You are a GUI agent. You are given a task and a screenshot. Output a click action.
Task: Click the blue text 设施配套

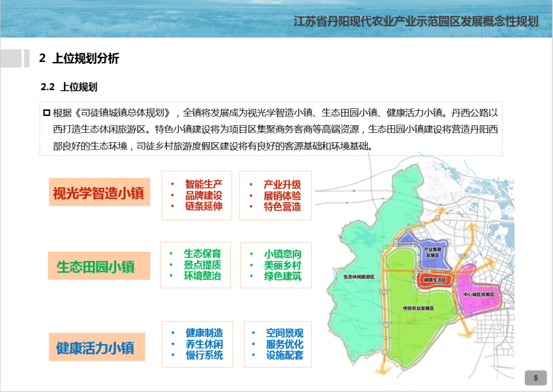coord(285,355)
